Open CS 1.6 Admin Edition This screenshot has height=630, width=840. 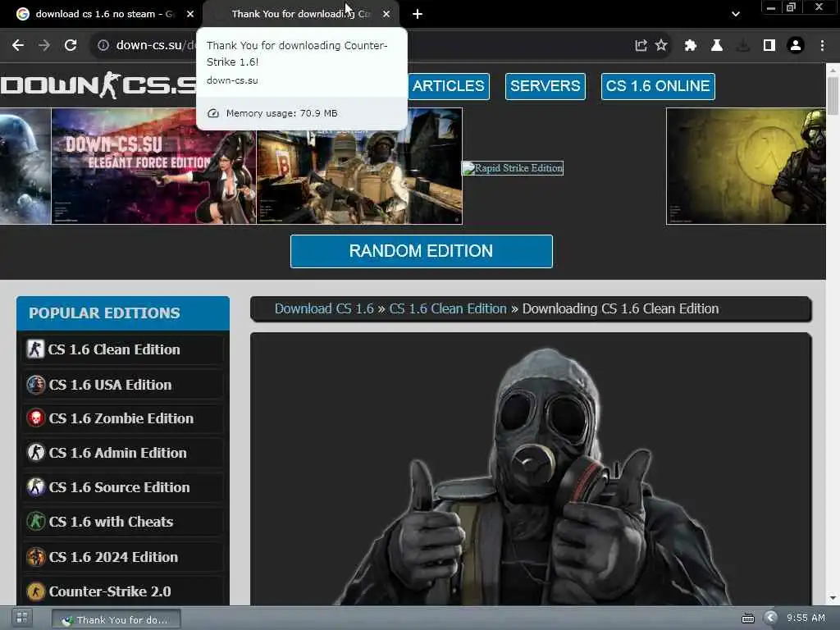point(123,453)
